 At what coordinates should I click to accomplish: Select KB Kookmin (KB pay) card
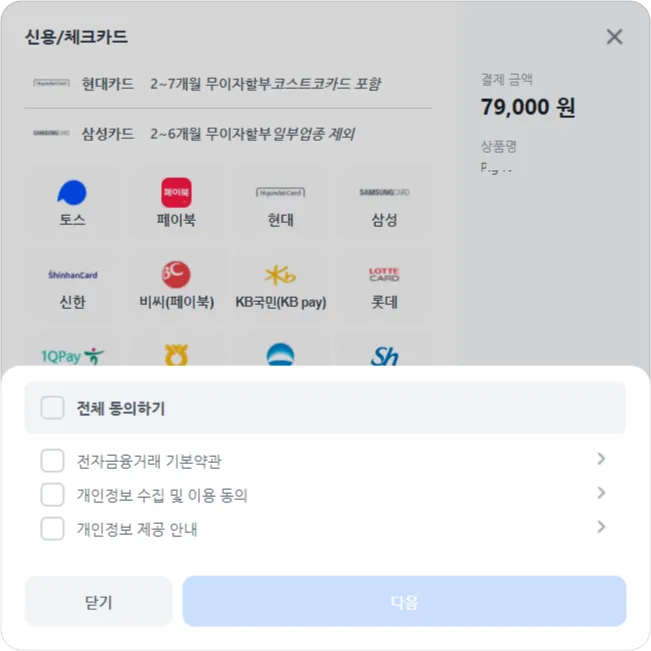point(280,286)
